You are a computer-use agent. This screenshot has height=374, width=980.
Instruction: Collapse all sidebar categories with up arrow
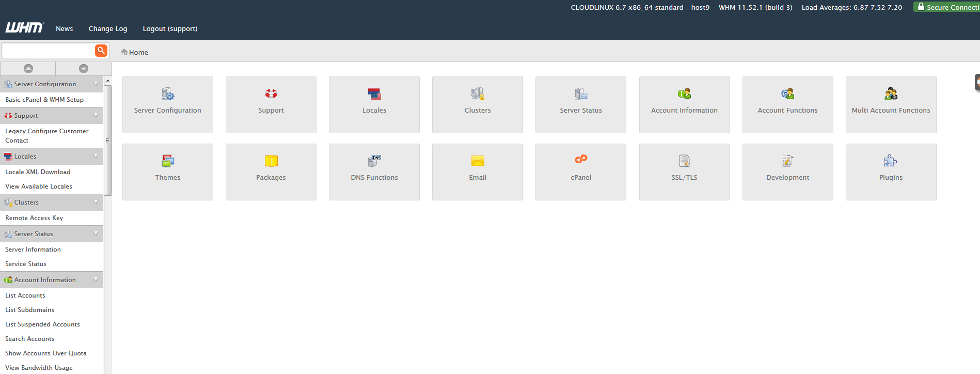[x=28, y=69]
